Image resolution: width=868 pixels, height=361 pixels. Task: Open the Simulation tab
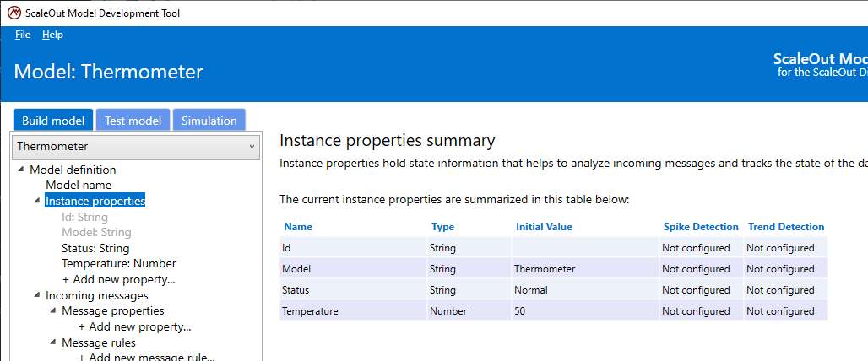[x=209, y=121]
